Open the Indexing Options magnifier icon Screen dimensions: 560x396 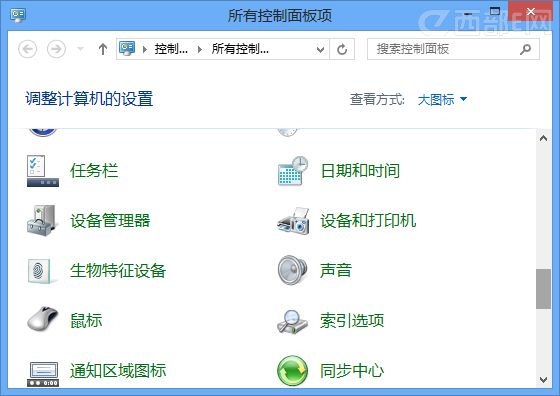292,321
